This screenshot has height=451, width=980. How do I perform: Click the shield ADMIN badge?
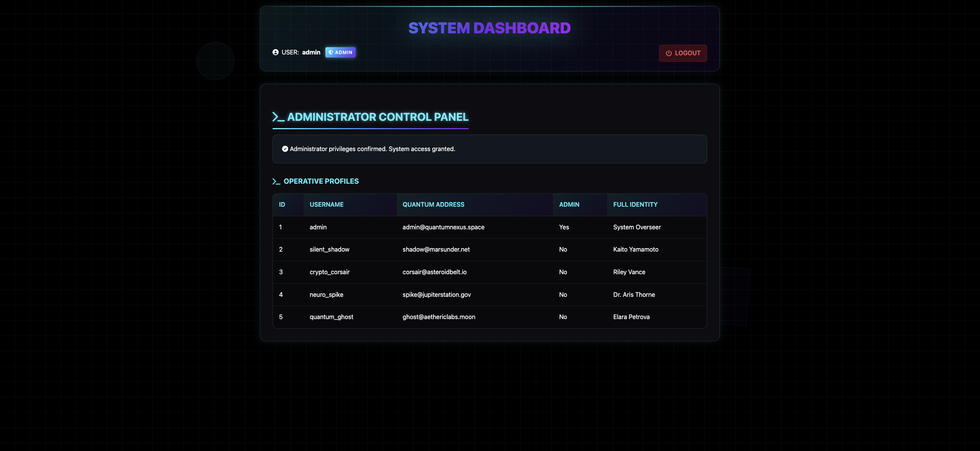click(340, 52)
